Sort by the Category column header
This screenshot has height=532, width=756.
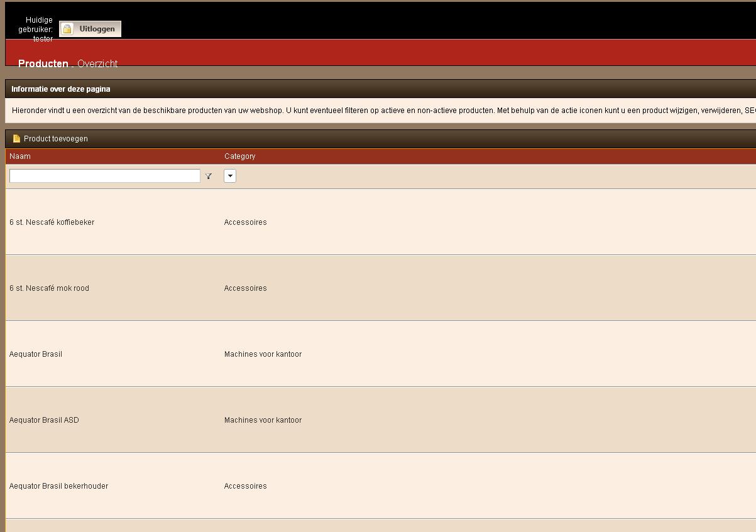click(x=240, y=156)
